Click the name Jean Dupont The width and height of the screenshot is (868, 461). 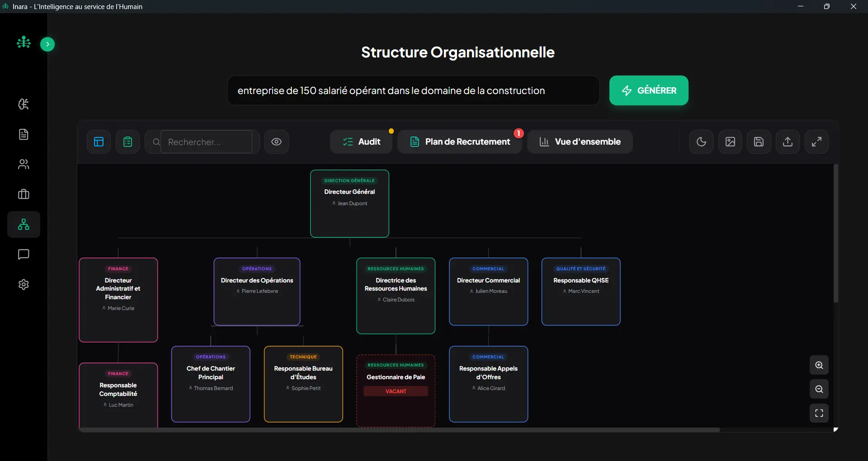352,203
